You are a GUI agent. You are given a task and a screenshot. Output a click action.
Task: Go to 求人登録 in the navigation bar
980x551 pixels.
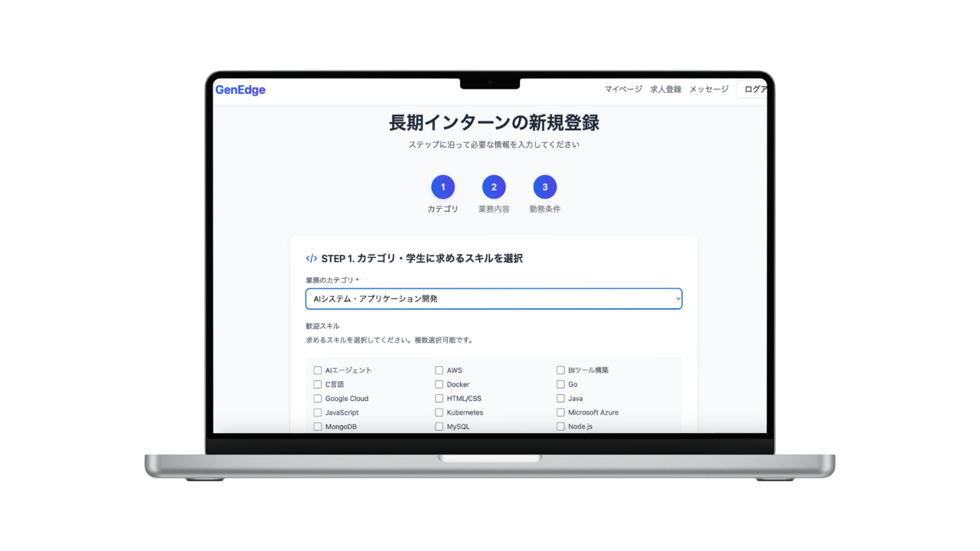tap(665, 90)
